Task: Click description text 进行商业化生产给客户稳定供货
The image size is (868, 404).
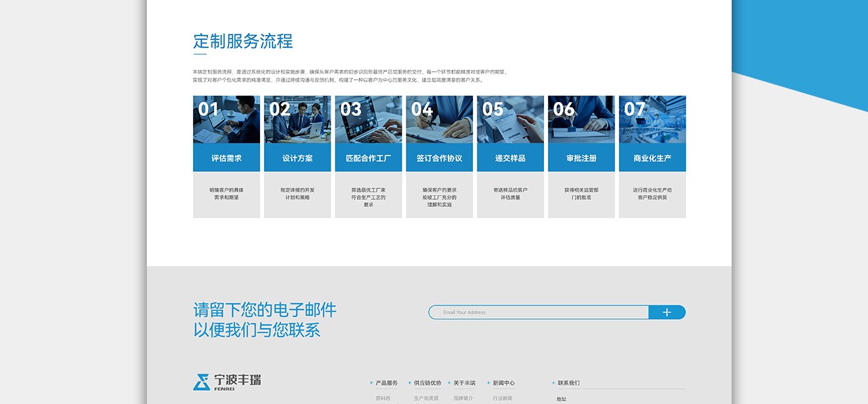Action: [653, 194]
